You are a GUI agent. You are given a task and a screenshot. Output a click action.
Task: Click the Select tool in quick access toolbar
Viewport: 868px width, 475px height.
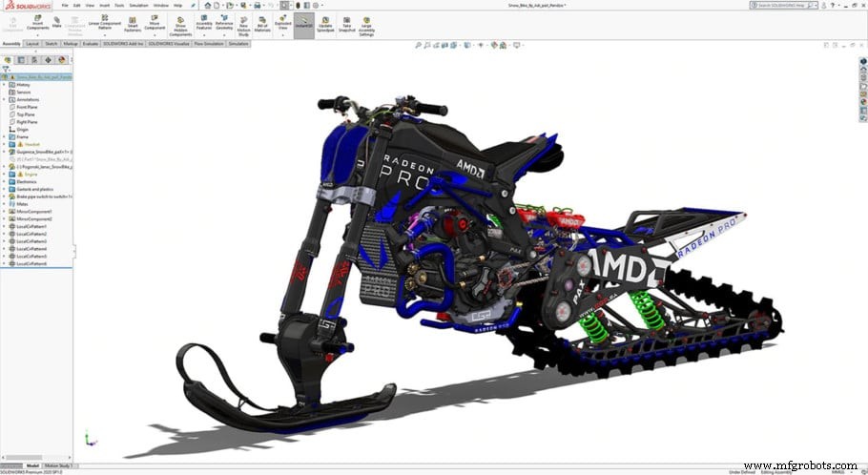tap(284, 5)
